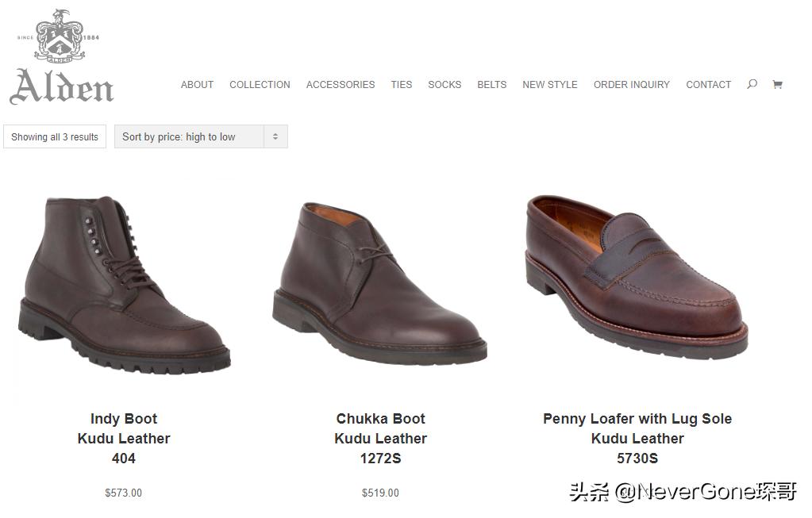Click the search magnifier icon

point(752,84)
